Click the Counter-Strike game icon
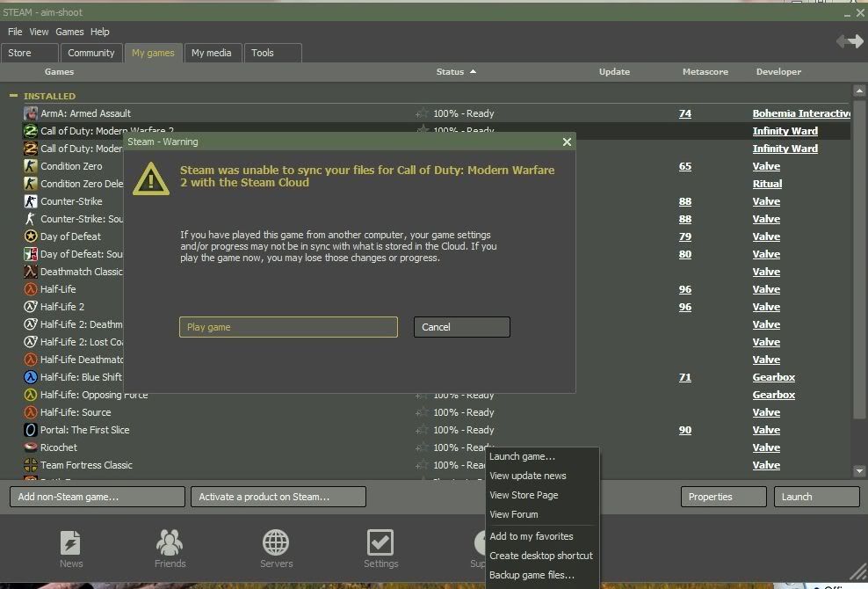This screenshot has height=589, width=868. coord(31,201)
